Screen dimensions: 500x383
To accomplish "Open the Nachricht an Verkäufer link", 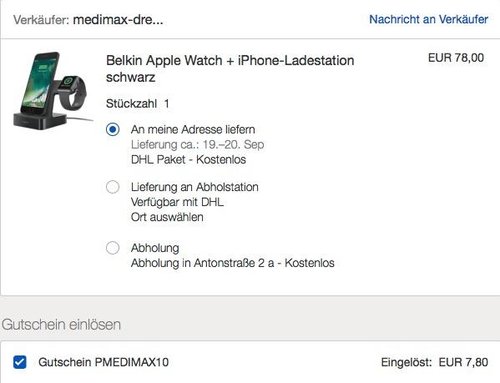I will (428, 20).
